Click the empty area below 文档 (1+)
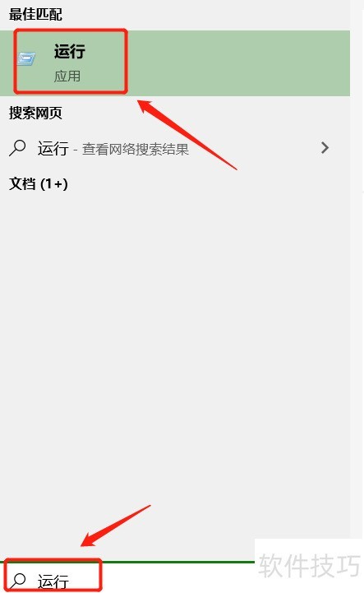364x593 pixels. (175, 341)
